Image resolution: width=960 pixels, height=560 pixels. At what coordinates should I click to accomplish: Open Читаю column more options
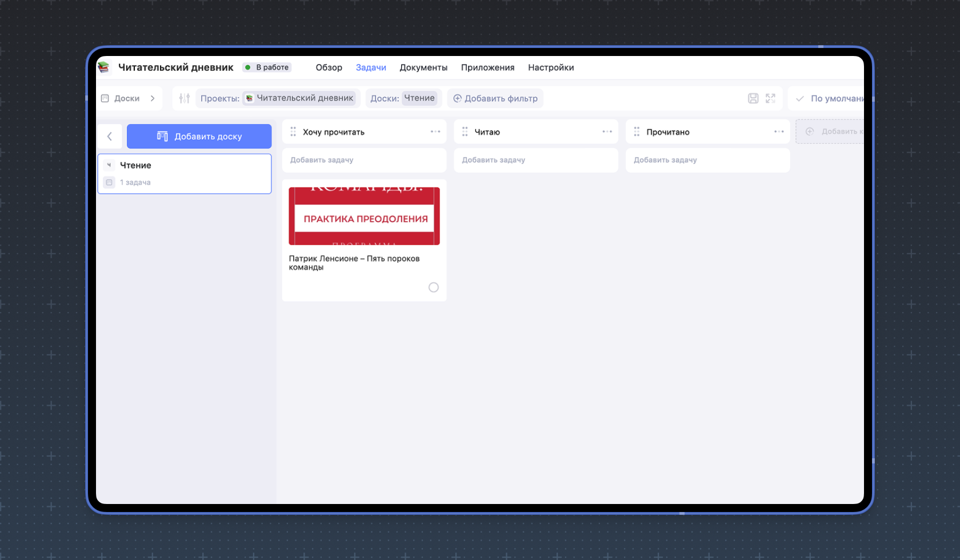607,132
